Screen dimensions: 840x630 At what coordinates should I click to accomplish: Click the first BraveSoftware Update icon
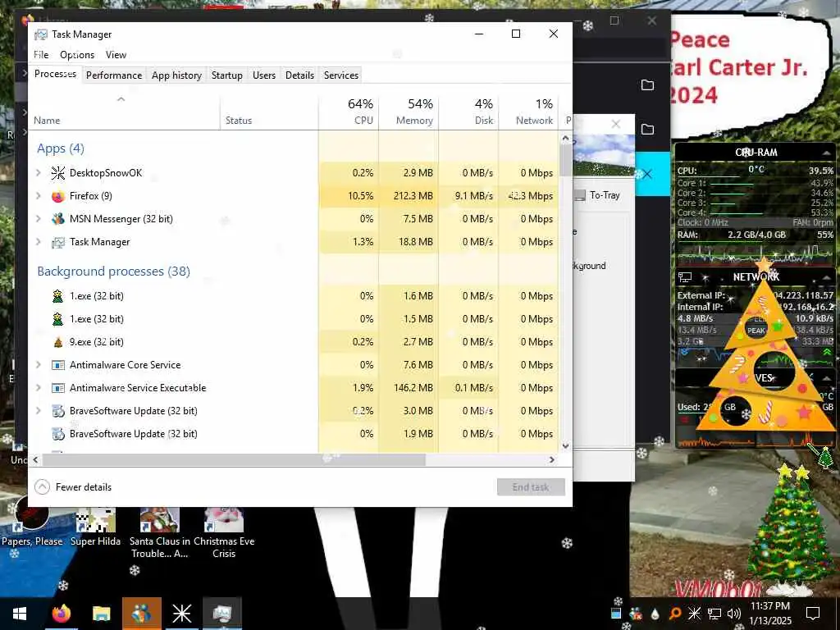pyautogui.click(x=58, y=412)
